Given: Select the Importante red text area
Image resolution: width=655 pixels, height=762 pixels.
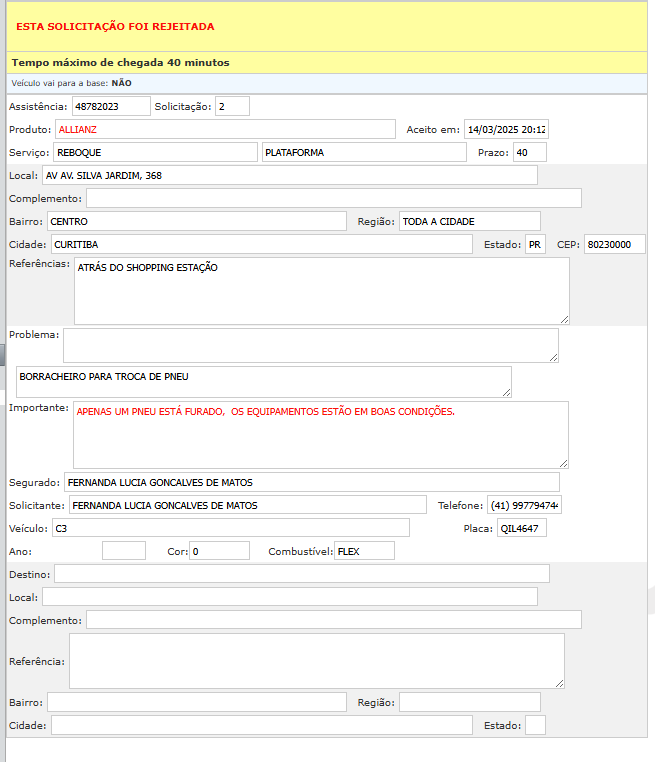Looking at the screenshot, I should pos(321,434).
